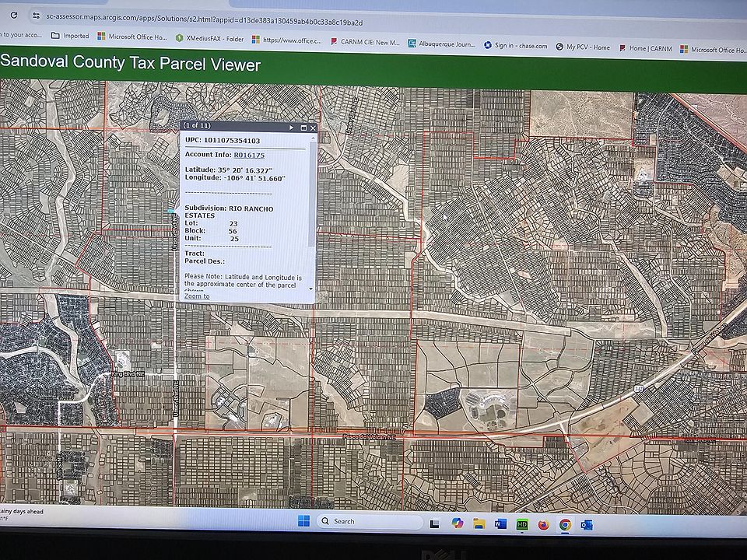Click scroll down arrow in parcel popup
The image size is (747, 560).
tap(311, 289)
